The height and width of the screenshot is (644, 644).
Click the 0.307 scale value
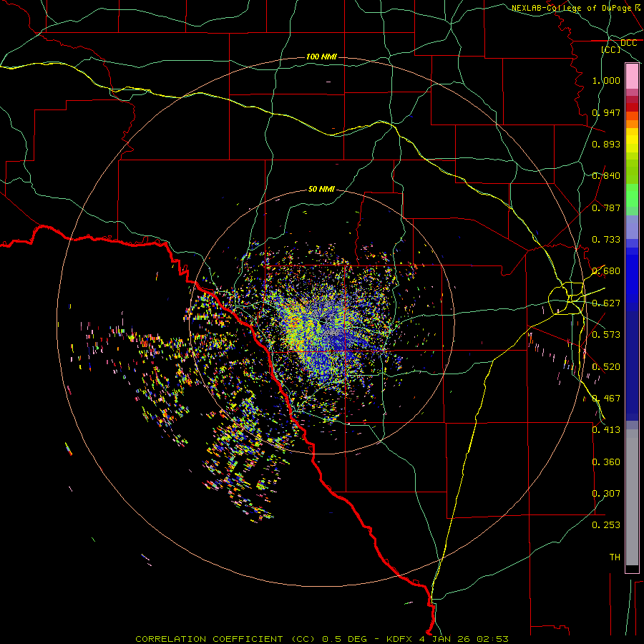pos(606,494)
